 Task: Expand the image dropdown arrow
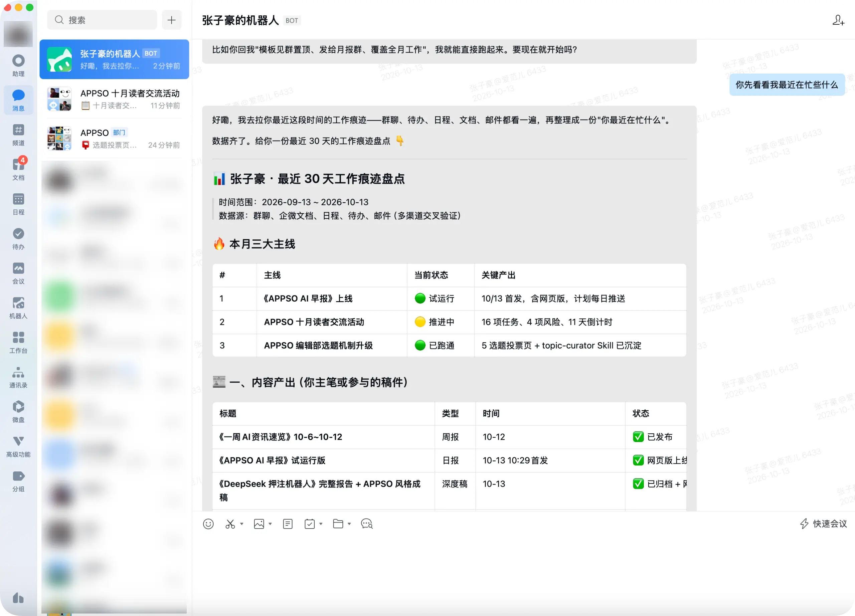pyautogui.click(x=270, y=524)
